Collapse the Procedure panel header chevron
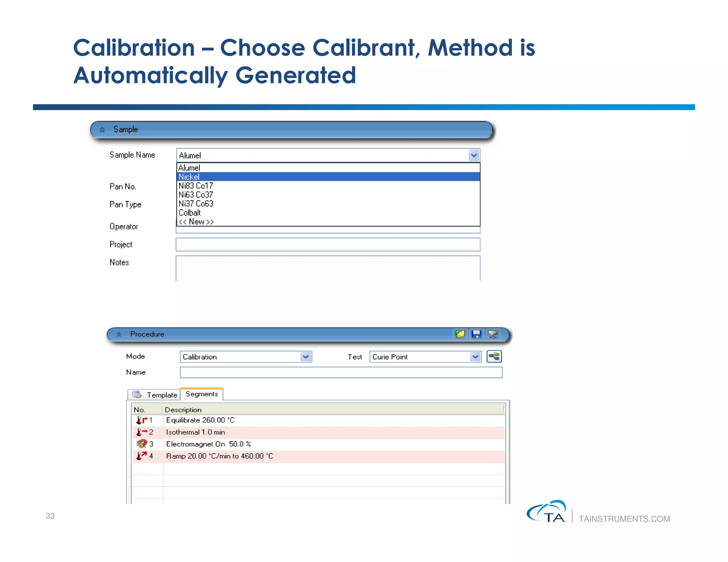 119,334
